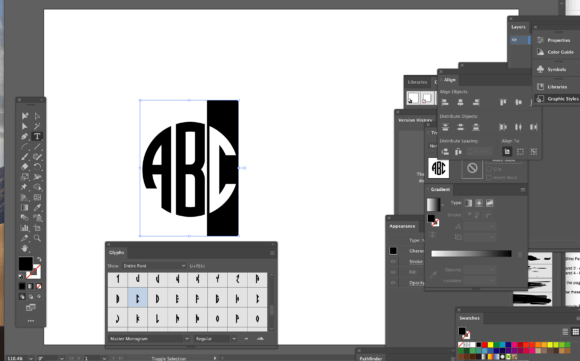Select the Hand tool

coord(25,248)
